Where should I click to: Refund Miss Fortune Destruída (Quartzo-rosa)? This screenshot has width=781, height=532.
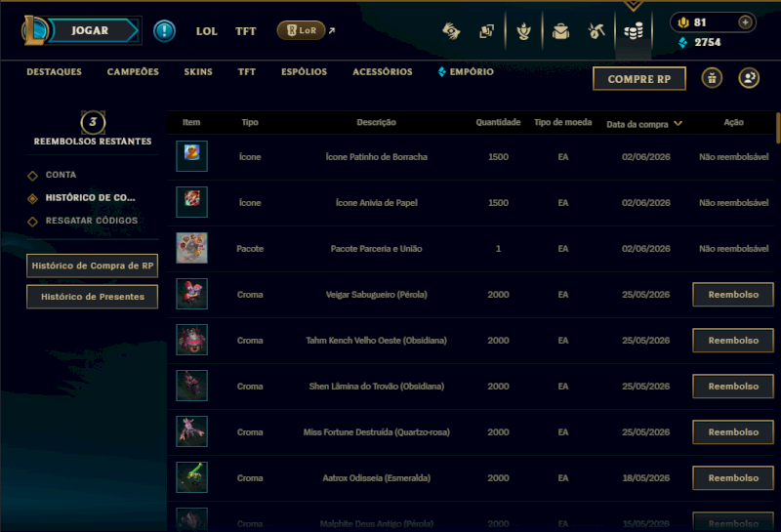[x=733, y=431]
